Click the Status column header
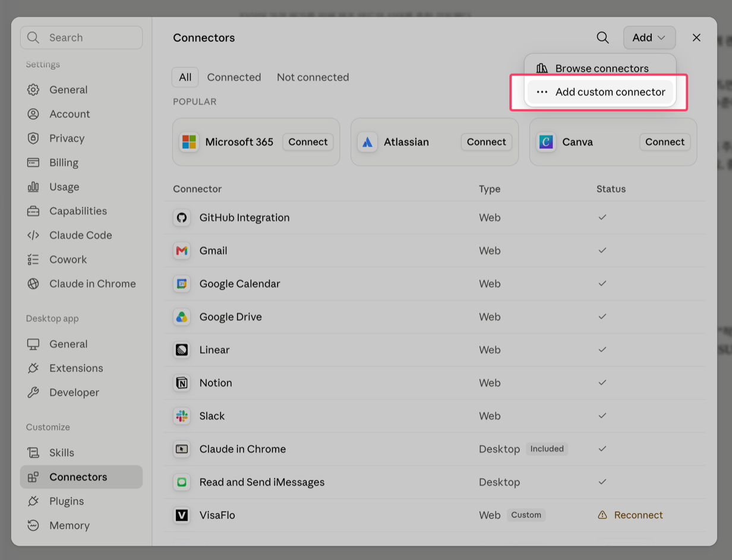Viewport: 732px width, 560px height. [611, 189]
